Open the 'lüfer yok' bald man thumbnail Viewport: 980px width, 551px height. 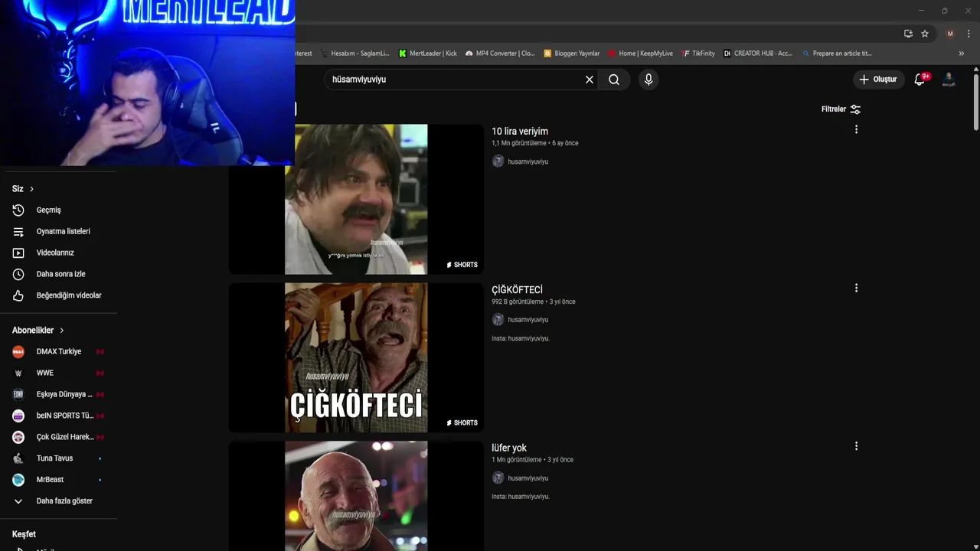click(x=356, y=496)
